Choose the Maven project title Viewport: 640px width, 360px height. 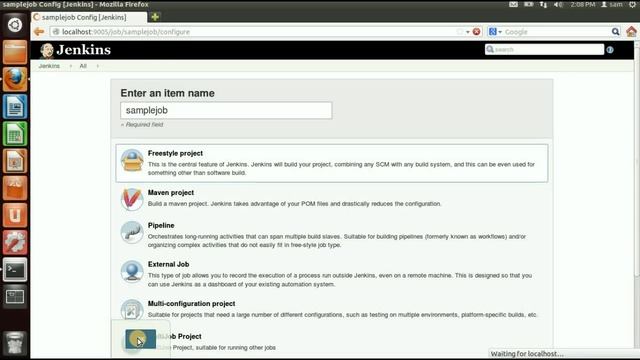(x=171, y=193)
